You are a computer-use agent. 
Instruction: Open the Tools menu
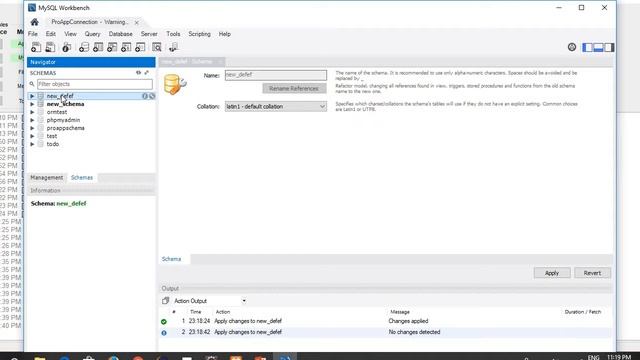[173, 34]
